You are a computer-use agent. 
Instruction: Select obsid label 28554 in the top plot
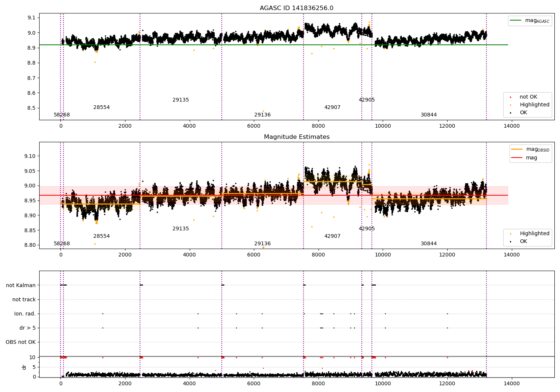click(x=102, y=108)
